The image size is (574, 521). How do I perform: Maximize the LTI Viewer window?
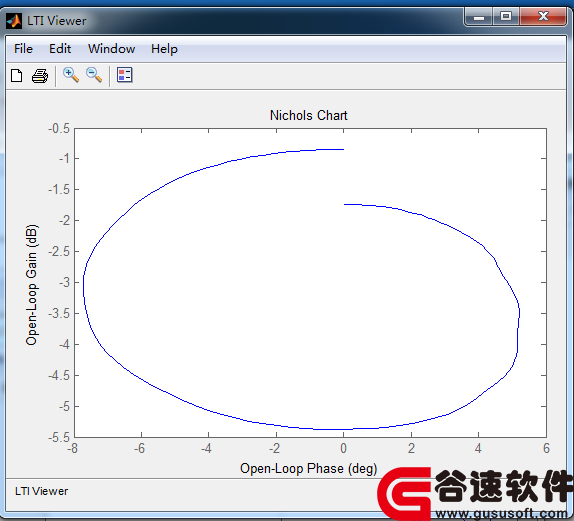506,16
